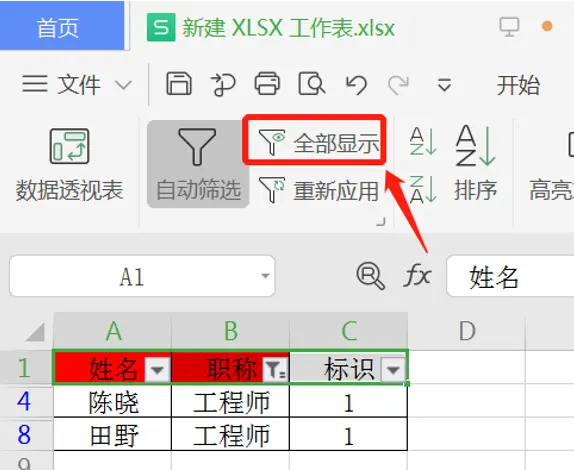Viewport: 574px width, 470px height.
Task: Click the Save icon in quick toolbar
Action: point(179,84)
